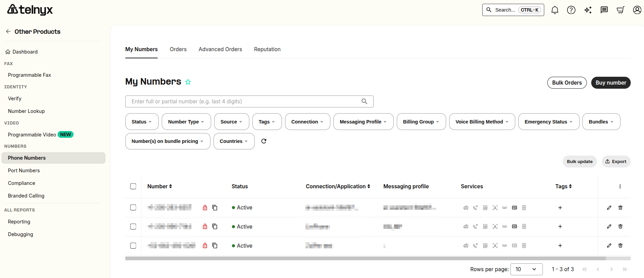Image resolution: width=644 pixels, height=278 pixels.
Task: Open the help question mark icon
Action: pyautogui.click(x=571, y=10)
